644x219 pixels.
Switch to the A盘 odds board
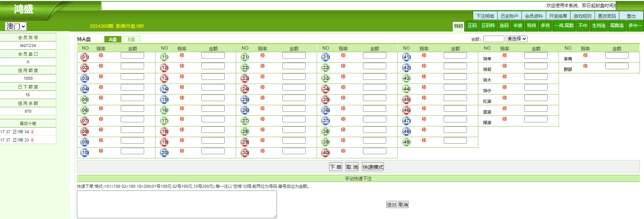point(113,39)
